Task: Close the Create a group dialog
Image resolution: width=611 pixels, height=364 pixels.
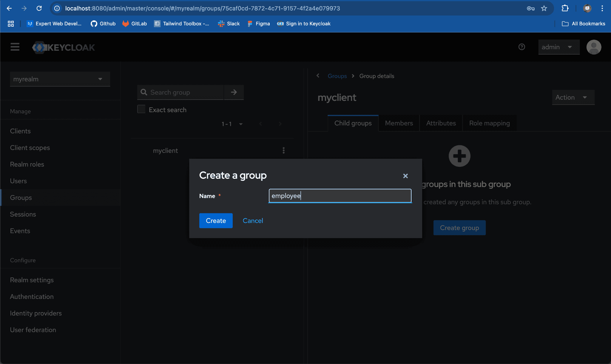Action: [405, 176]
